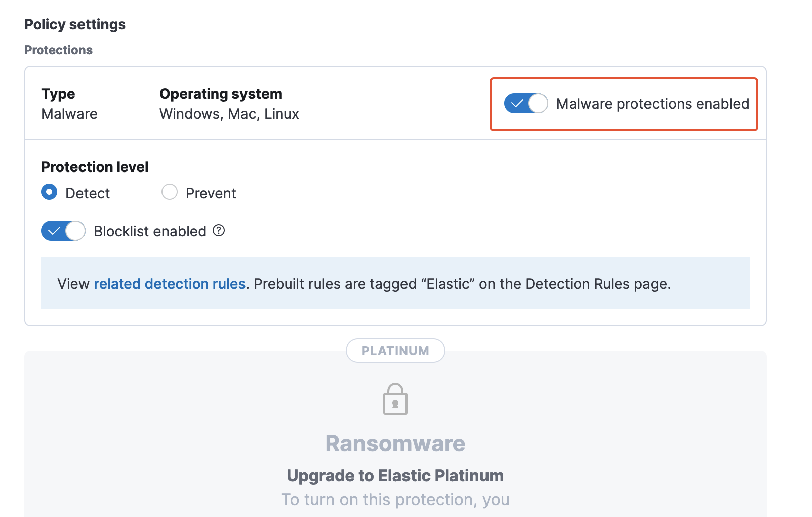Click the Protection level heading
This screenshot has width=812, height=517.
[95, 167]
